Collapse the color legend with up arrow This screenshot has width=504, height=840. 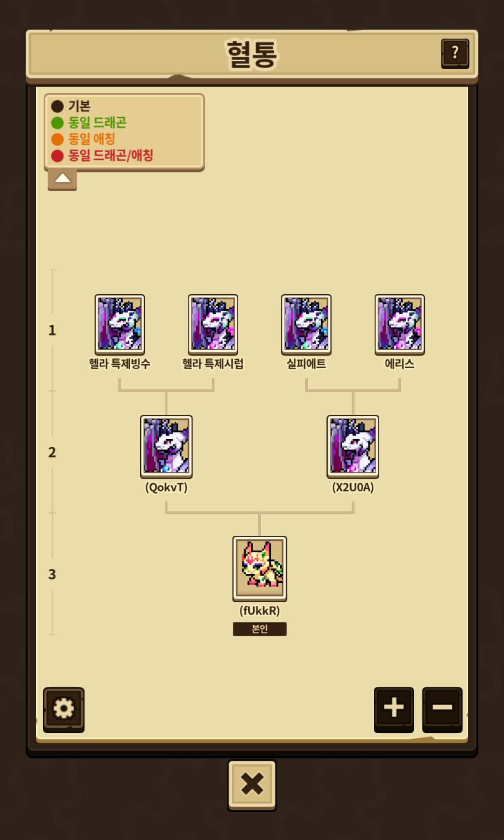click(62, 179)
